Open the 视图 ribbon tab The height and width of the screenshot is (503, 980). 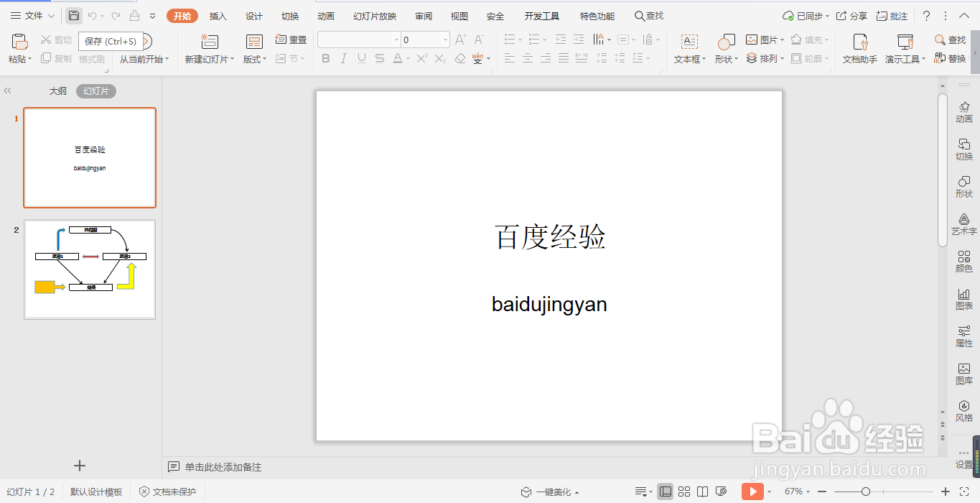tap(459, 16)
